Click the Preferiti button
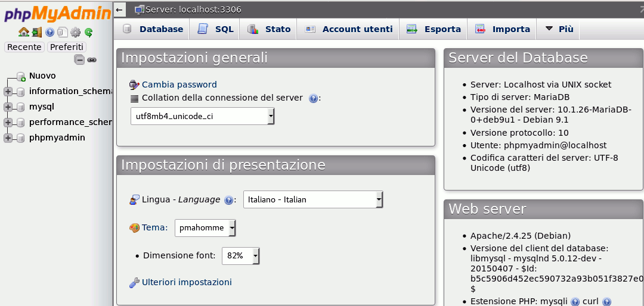Viewport: 644px width, 306px height. click(x=67, y=47)
